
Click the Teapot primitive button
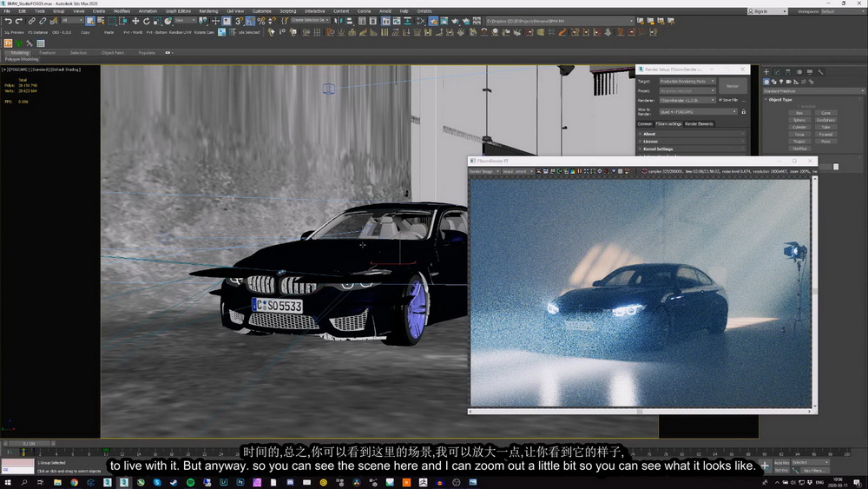799,142
